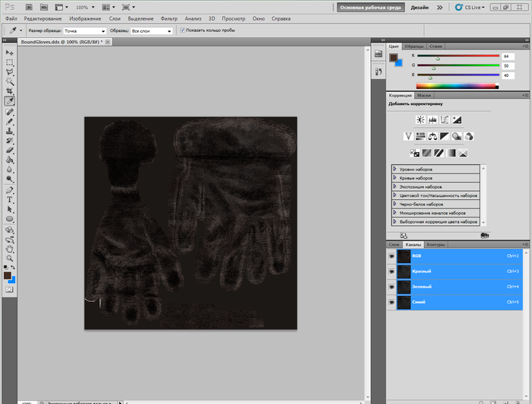Add a Brightness/Contrast adjustment from the sun icon
This screenshot has height=404, width=532.
420,120
